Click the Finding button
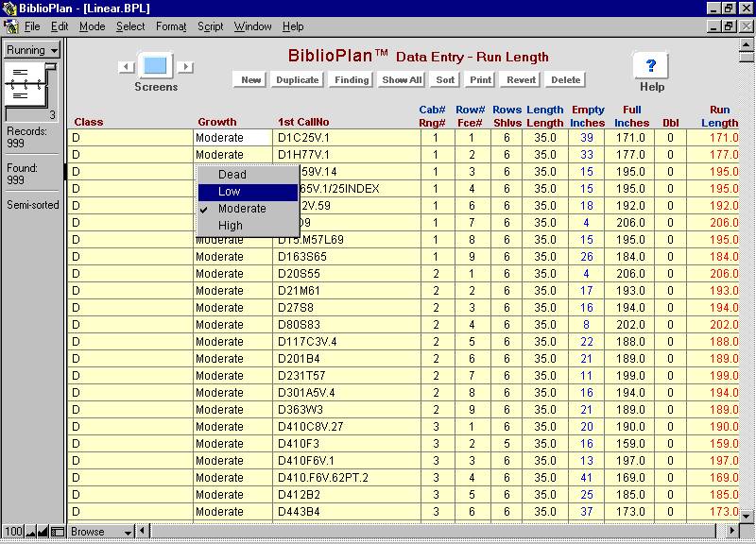The width and height of the screenshot is (756, 544). tap(352, 80)
